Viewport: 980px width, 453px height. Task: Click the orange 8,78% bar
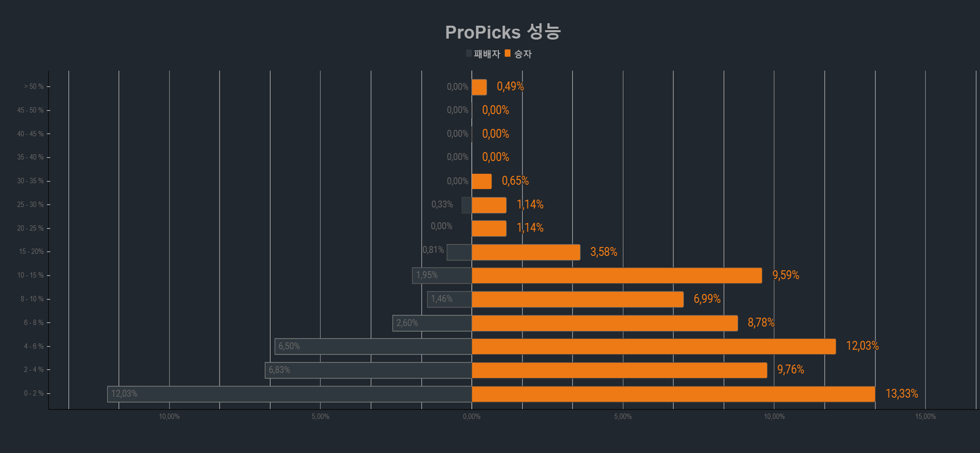pyautogui.click(x=605, y=323)
